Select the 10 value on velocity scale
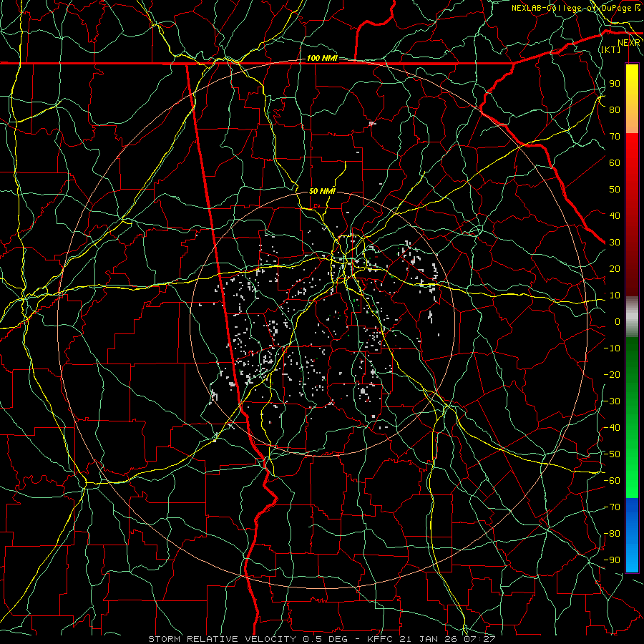644x644 pixels. pos(615,296)
